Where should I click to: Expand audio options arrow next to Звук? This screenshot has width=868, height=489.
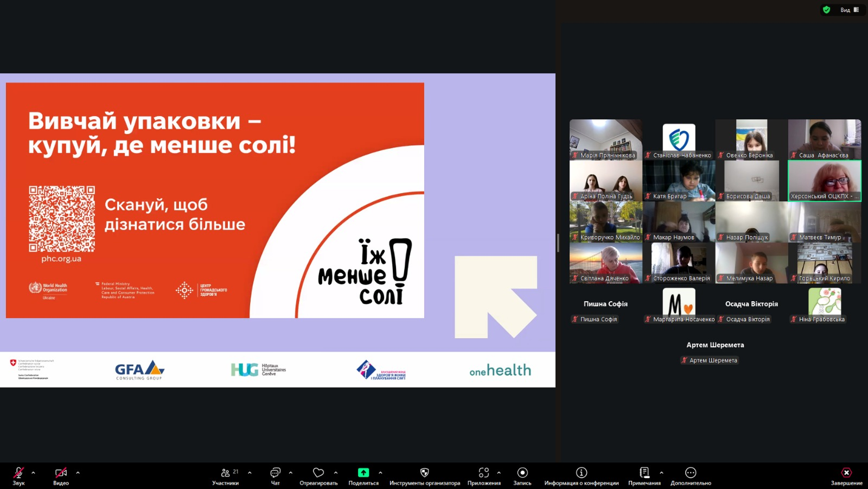coord(33,473)
